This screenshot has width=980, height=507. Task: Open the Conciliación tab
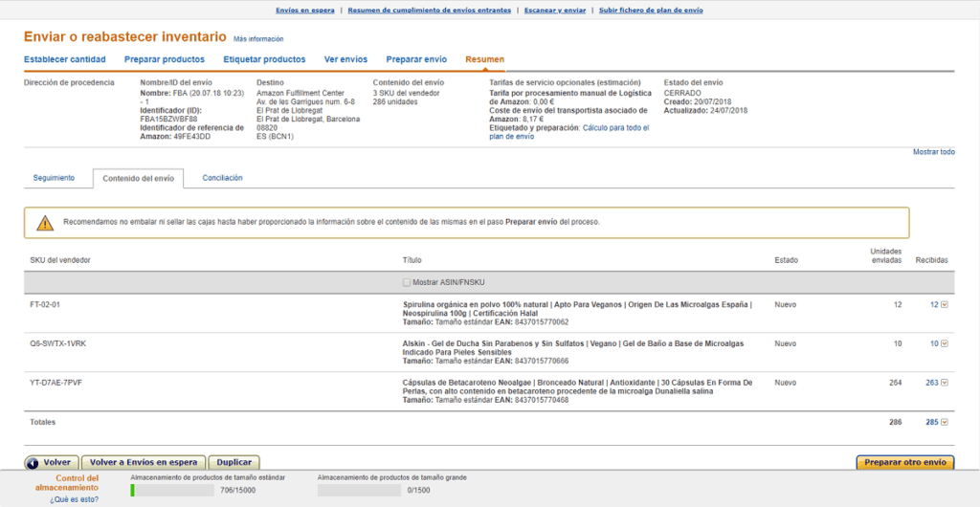click(222, 178)
